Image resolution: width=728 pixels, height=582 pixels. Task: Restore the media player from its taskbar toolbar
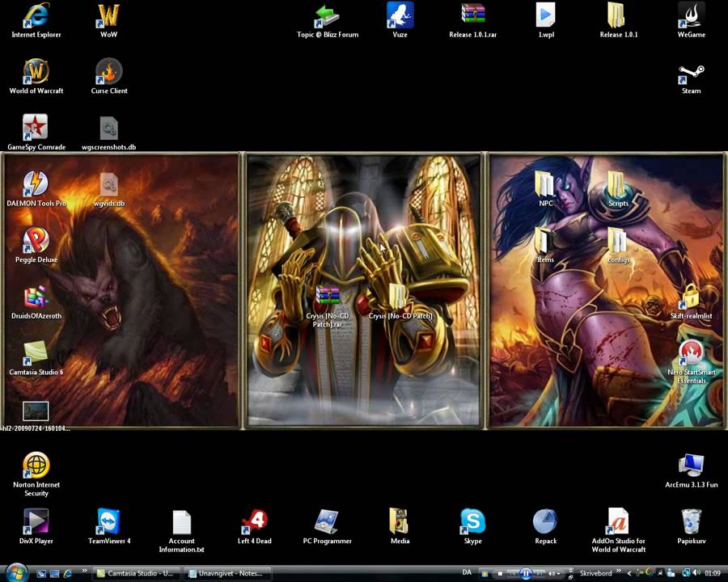570,577
